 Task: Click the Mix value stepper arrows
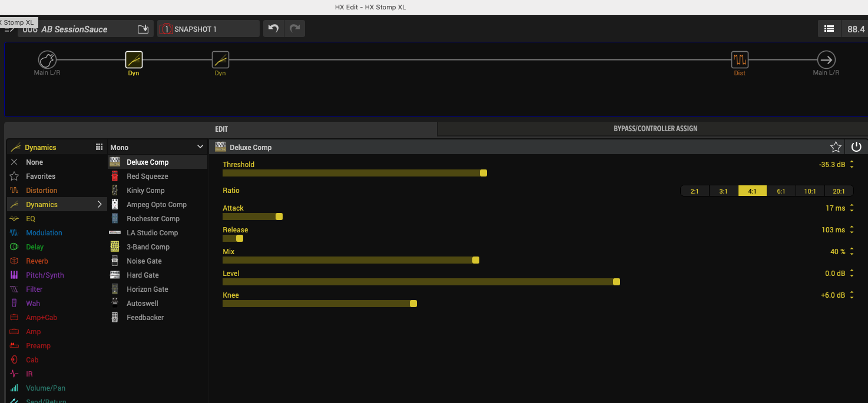click(x=852, y=252)
